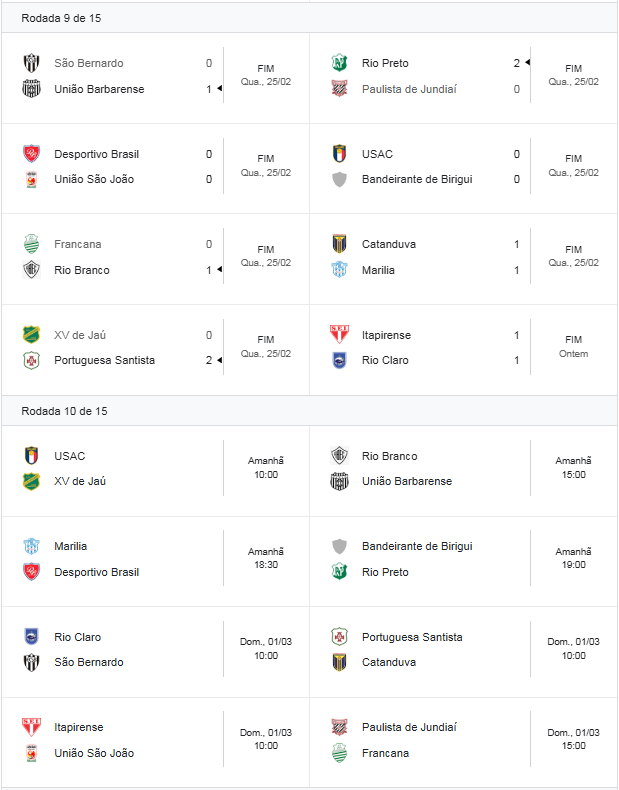Click the FIM Ontem status for Itapirense match
The image size is (619, 790).
(573, 347)
